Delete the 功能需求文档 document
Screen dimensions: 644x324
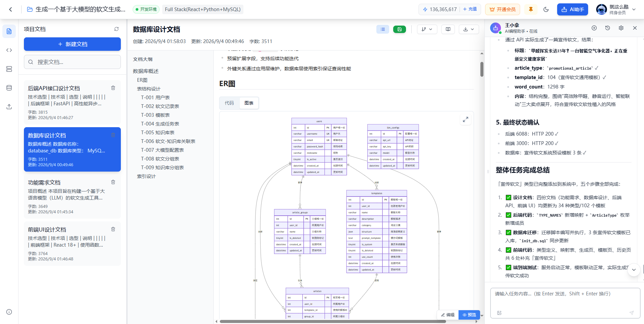113,182
